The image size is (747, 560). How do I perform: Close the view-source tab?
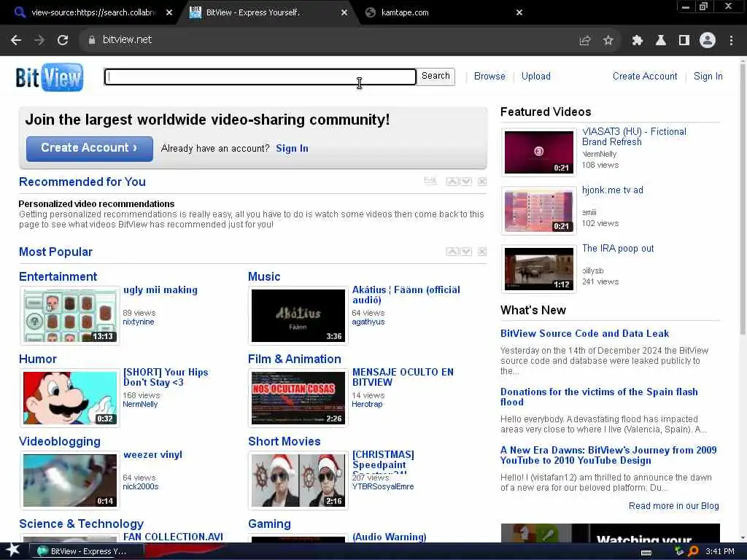click(x=169, y=12)
